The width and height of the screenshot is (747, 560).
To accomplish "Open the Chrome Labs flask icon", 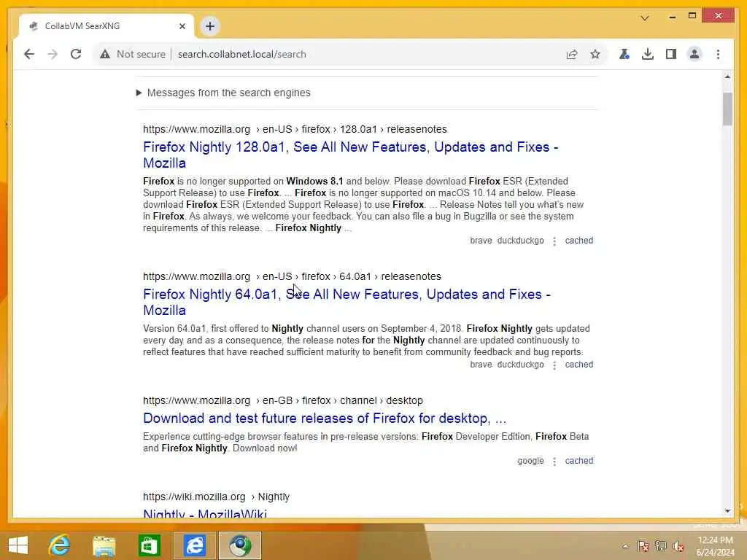I will [624, 54].
